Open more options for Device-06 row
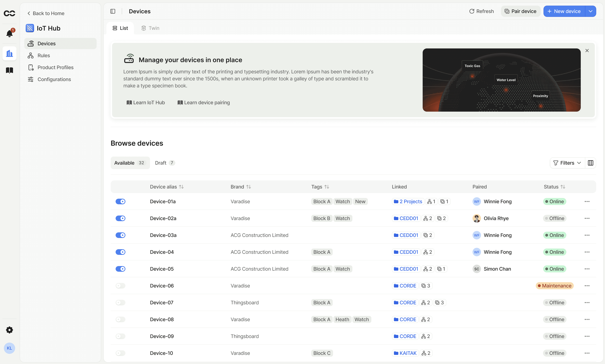Viewport: 605px width, 364px height. click(587, 286)
